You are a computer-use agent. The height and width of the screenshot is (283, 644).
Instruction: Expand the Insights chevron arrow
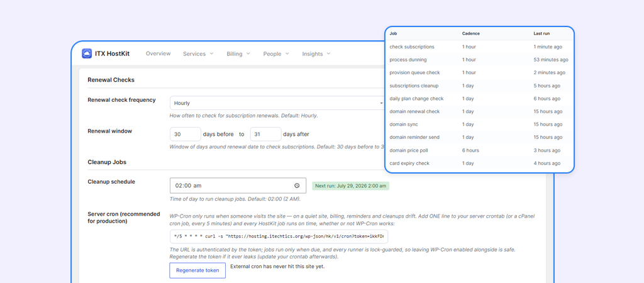(328, 54)
